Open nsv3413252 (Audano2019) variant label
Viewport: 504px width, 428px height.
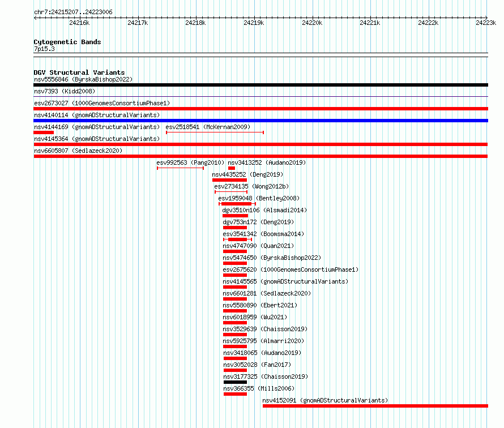click(x=267, y=162)
